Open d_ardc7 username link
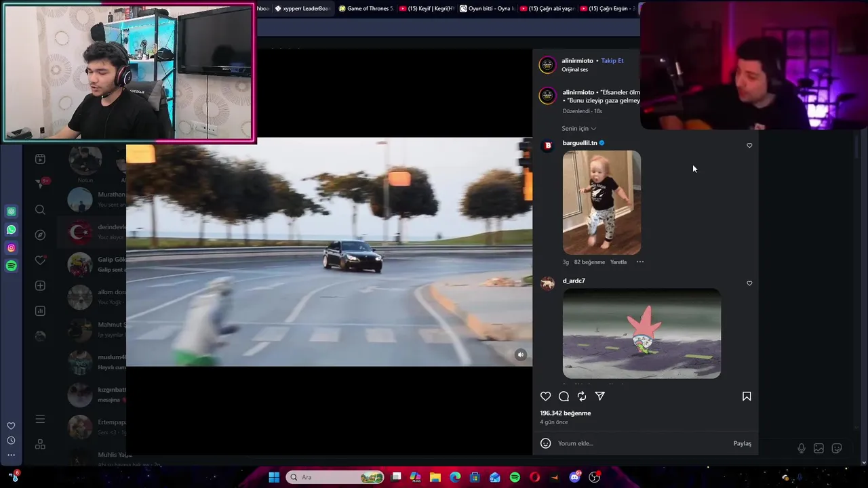 [574, 281]
